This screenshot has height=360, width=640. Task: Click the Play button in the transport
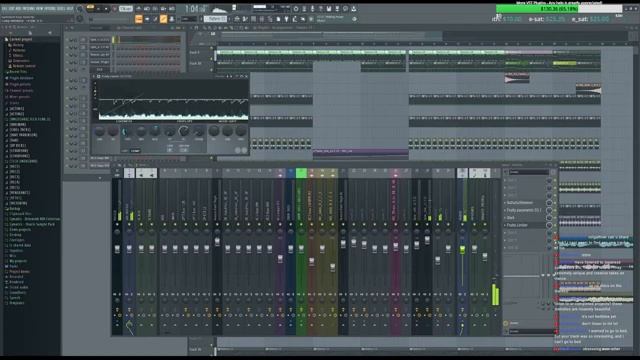(99, 9)
